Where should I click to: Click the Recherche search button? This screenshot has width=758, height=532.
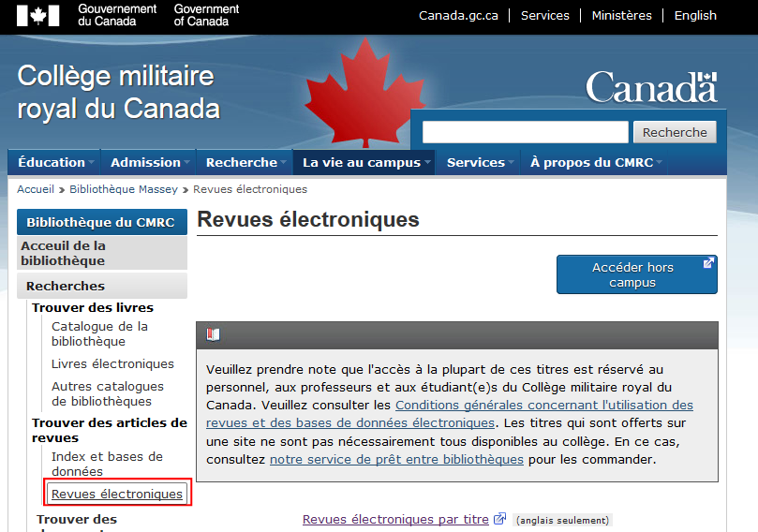click(x=675, y=132)
